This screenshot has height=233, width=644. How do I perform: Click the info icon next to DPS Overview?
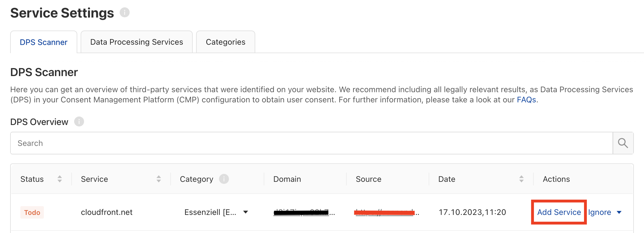(80, 122)
